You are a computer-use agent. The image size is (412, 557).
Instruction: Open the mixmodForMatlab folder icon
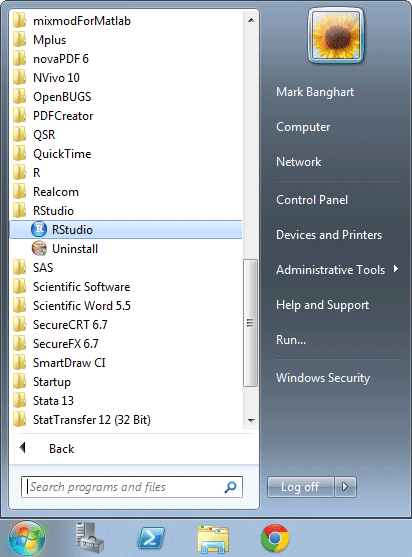point(20,21)
